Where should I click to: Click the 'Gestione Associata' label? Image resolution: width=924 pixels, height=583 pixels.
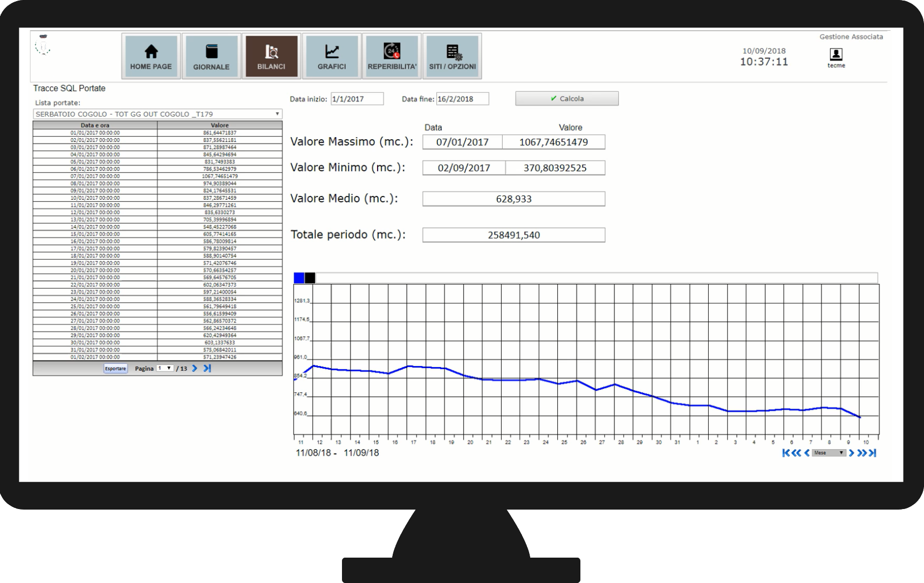851,37
